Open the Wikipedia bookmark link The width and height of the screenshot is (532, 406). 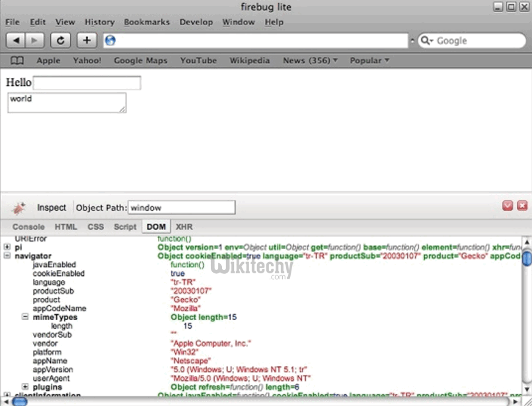[249, 61]
